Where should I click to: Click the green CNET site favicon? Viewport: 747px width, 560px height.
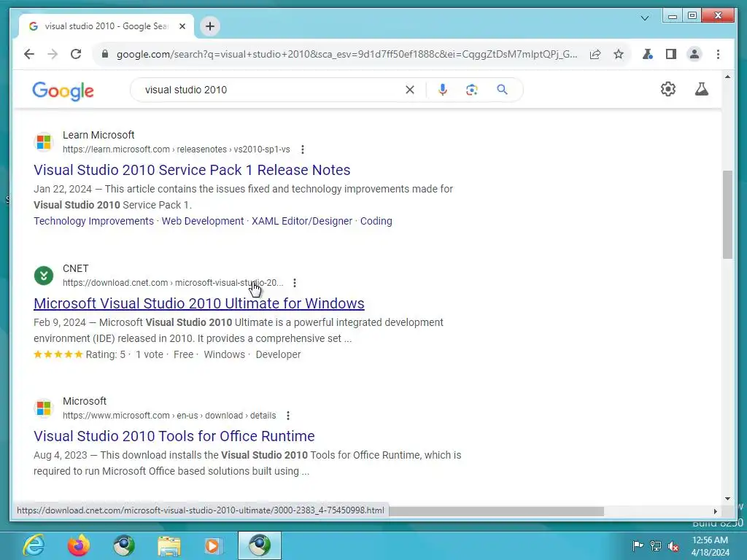44,275
